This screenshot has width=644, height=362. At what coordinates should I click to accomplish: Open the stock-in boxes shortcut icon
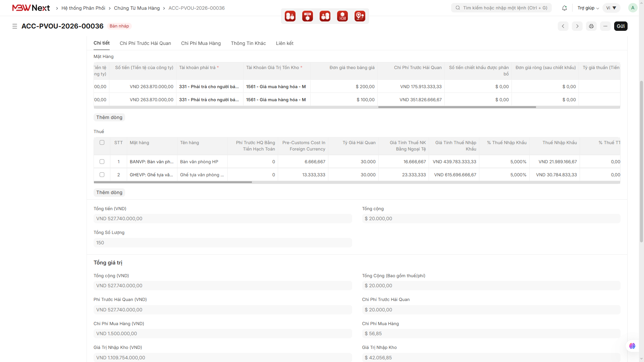290,16
